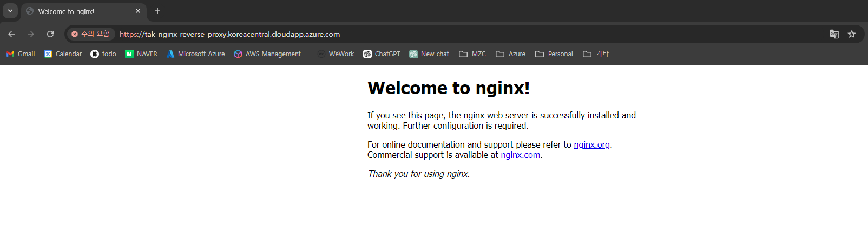Open the Calendar bookmark
The width and height of the screenshot is (868, 231).
click(x=63, y=54)
